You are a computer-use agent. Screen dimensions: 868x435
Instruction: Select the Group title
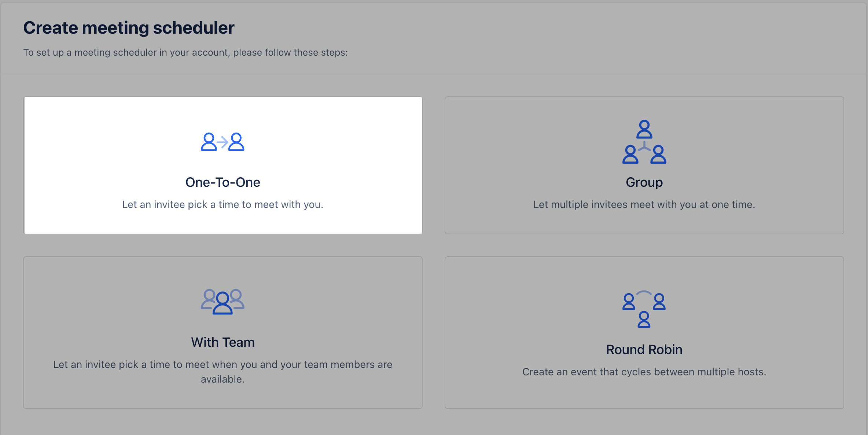644,182
